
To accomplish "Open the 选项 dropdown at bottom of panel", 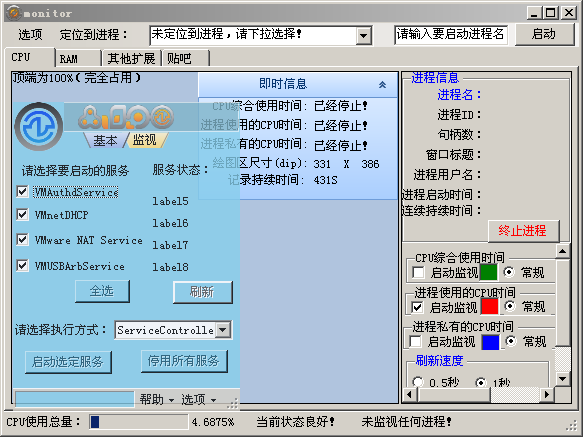I will (x=199, y=399).
